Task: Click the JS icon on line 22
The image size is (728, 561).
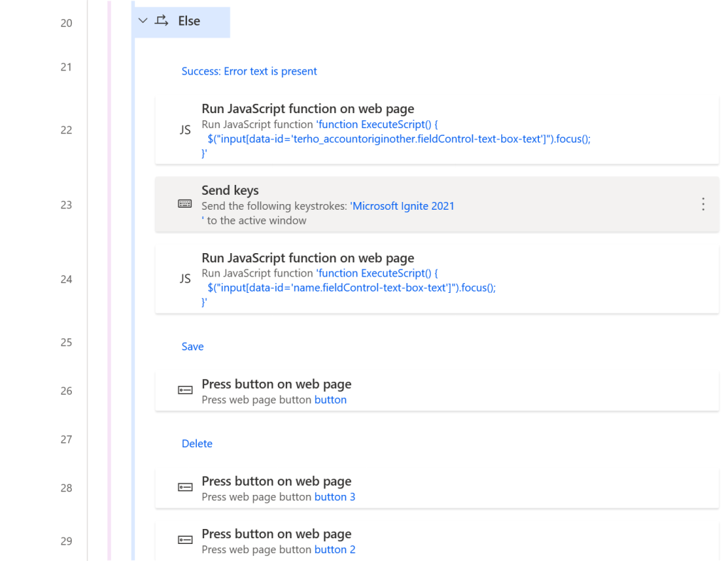Action: (x=185, y=129)
